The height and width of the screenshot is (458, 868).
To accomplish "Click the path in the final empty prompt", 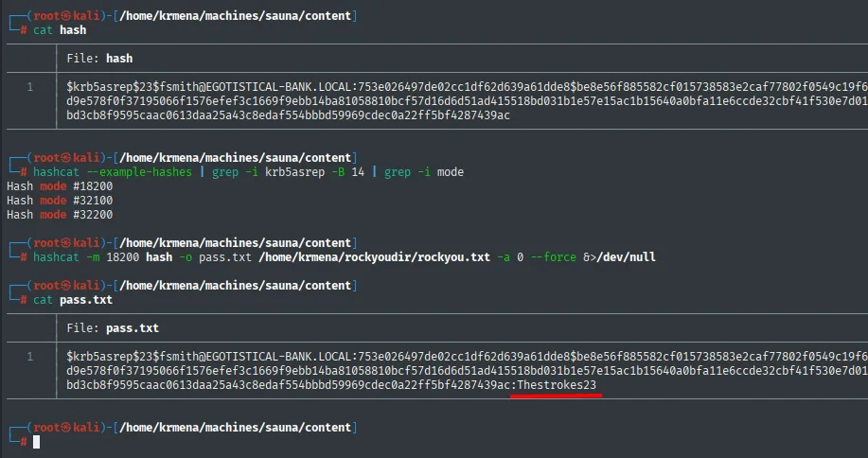I will click(236, 427).
